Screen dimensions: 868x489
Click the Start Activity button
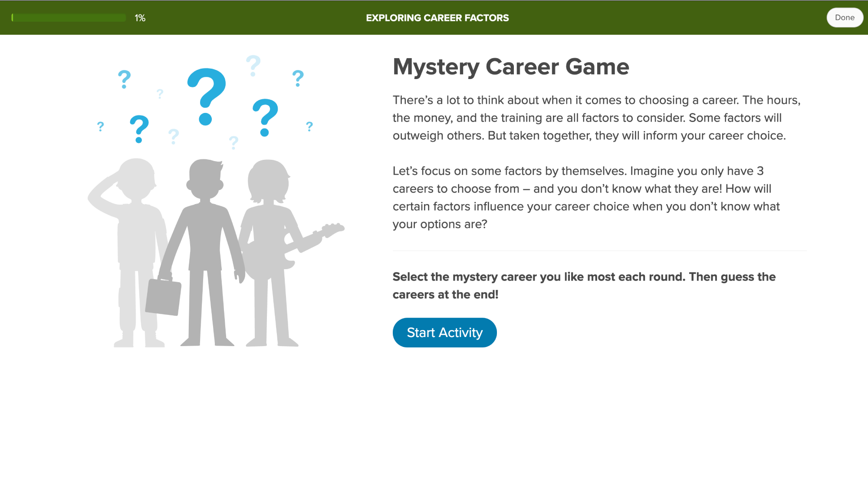(x=444, y=333)
